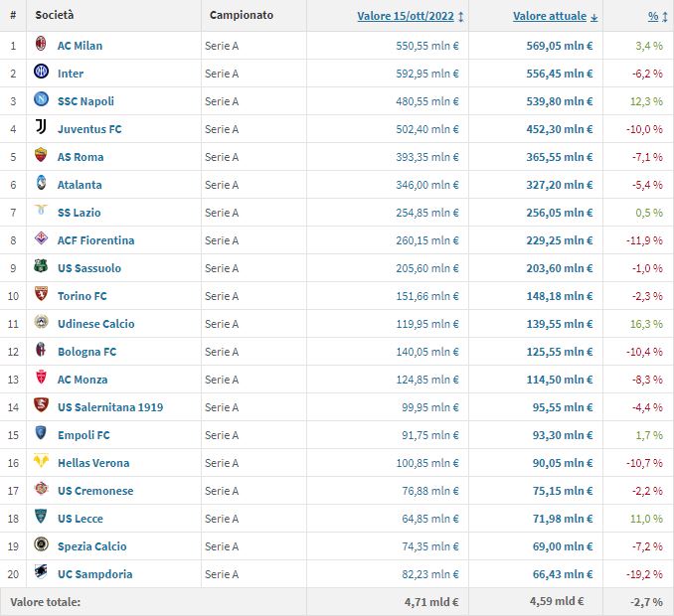Screen dimensions: 674x616
Task: Click the Inter club crest icon
Action: [41, 74]
